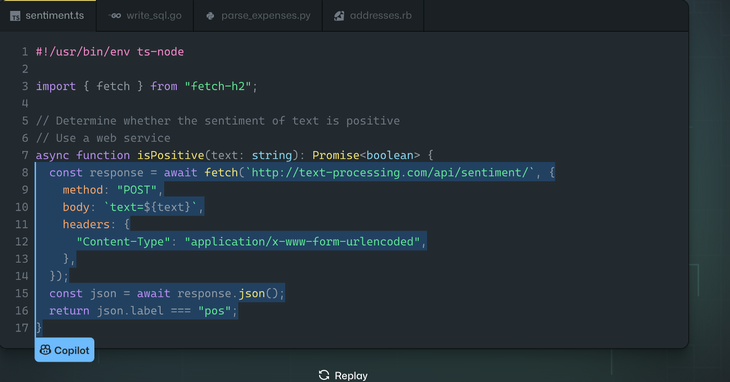Click the Copilot face icon

click(45, 350)
